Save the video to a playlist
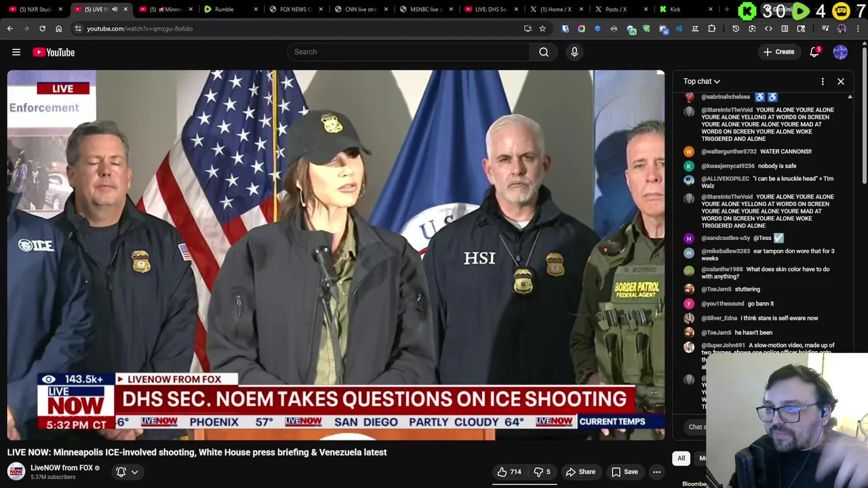Viewport: 868px width, 488px height. (x=625, y=472)
